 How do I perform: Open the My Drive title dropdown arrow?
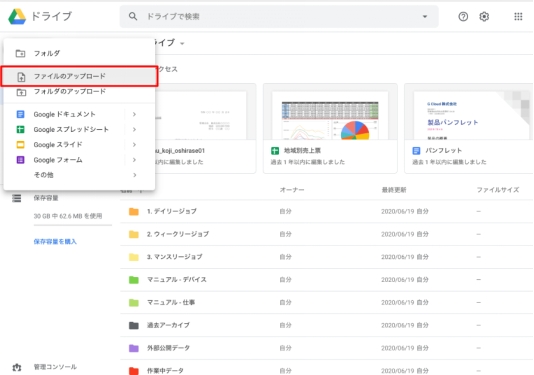coord(182,44)
